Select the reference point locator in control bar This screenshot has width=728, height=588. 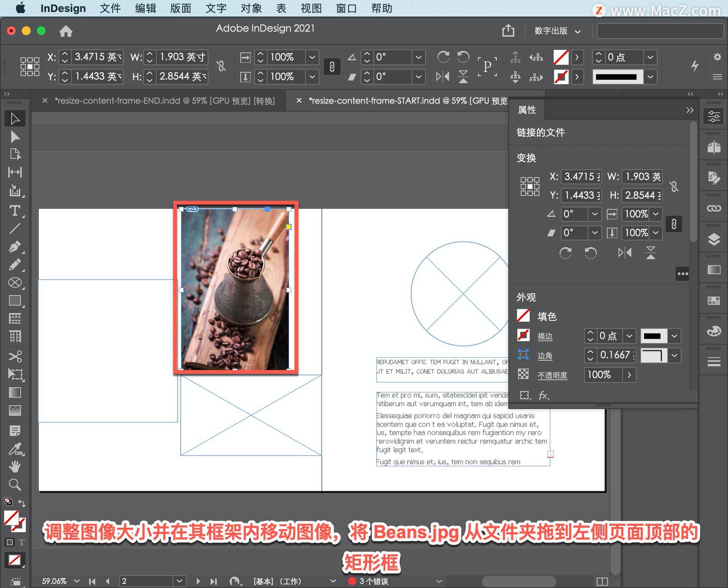pos(30,67)
